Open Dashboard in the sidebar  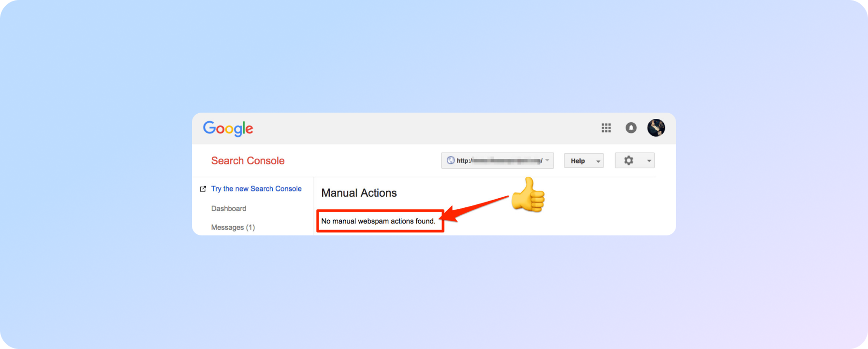click(229, 208)
